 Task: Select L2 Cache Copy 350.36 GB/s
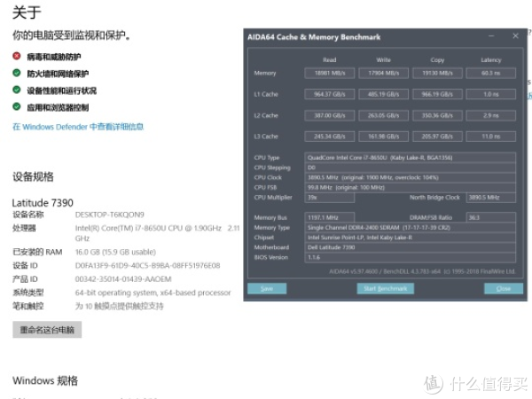pyautogui.click(x=437, y=115)
